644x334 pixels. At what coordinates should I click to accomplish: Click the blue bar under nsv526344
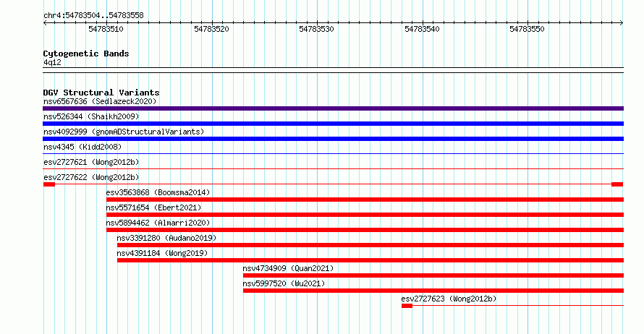click(333, 124)
